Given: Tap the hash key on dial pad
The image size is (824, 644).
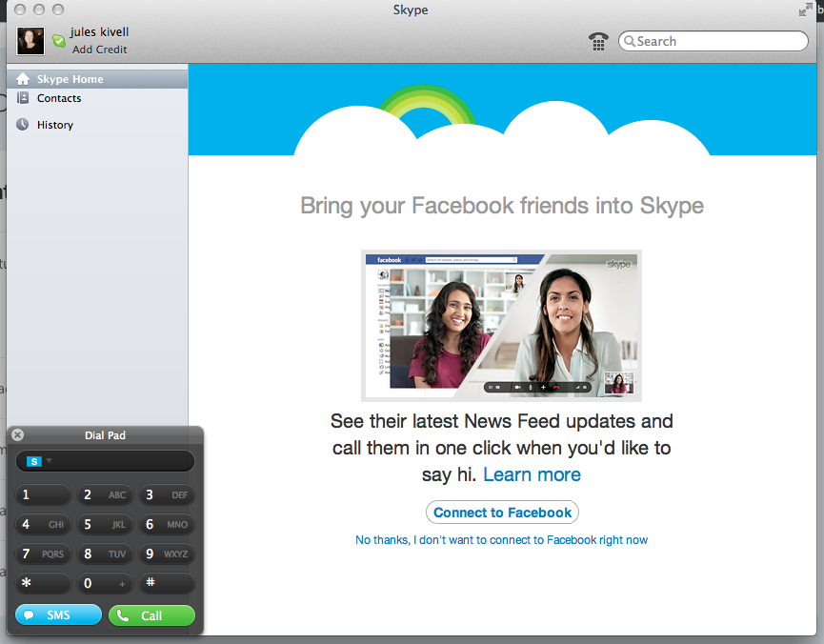Looking at the screenshot, I should click(x=167, y=583).
